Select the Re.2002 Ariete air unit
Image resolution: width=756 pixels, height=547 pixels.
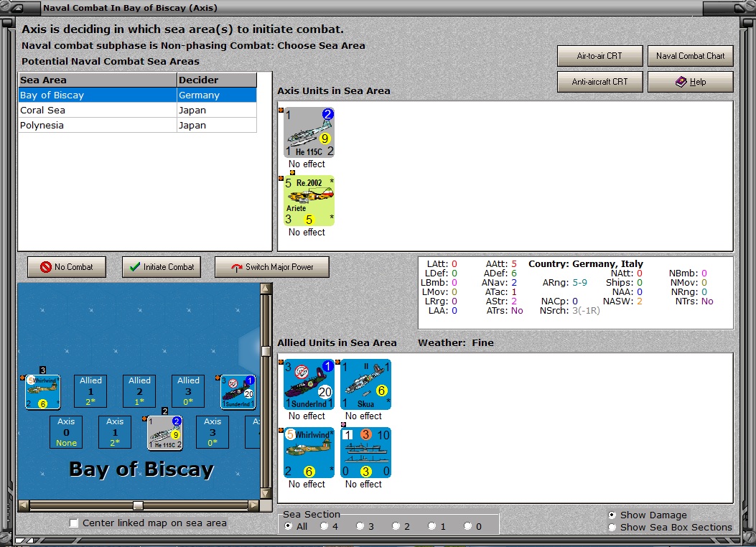[309, 200]
